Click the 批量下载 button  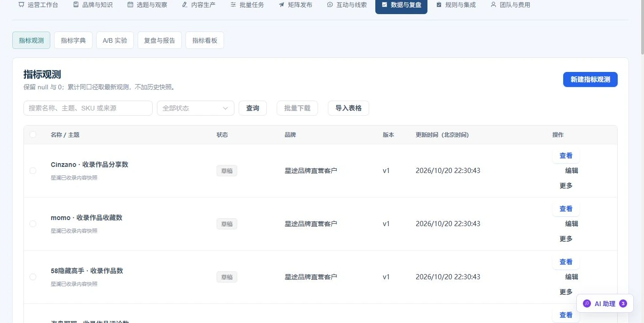pos(297,108)
